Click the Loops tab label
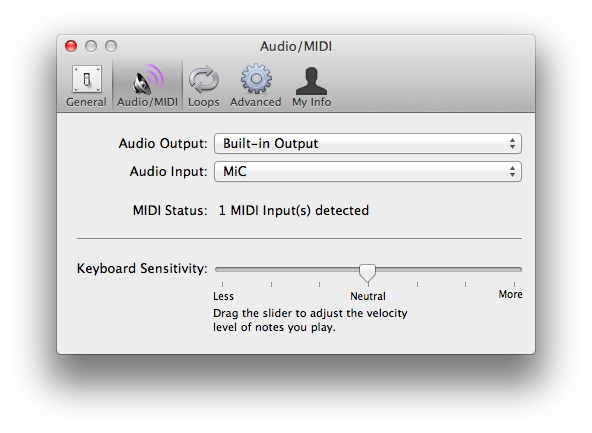592x433 pixels. (x=204, y=102)
